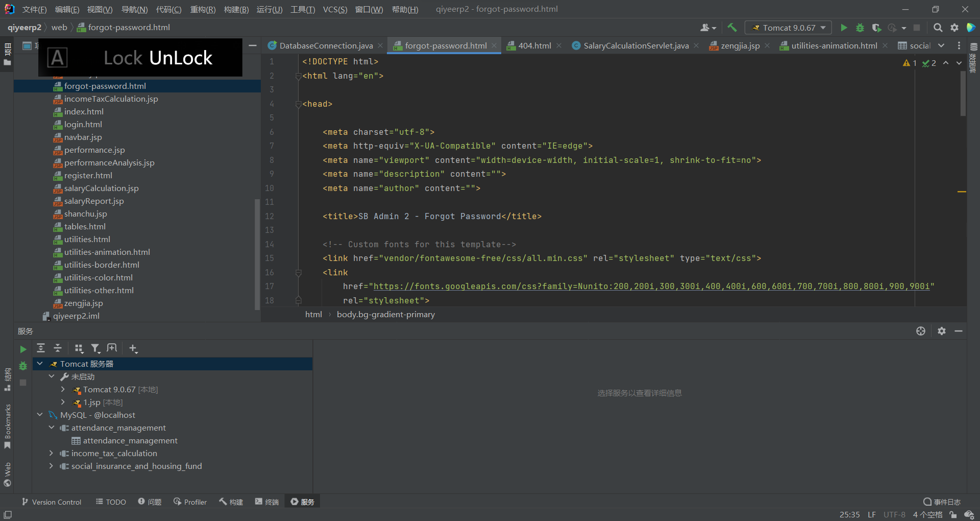
Task: Open the Tomcat 9.0.67 run configuration dropdown
Action: pyautogui.click(x=788, y=28)
